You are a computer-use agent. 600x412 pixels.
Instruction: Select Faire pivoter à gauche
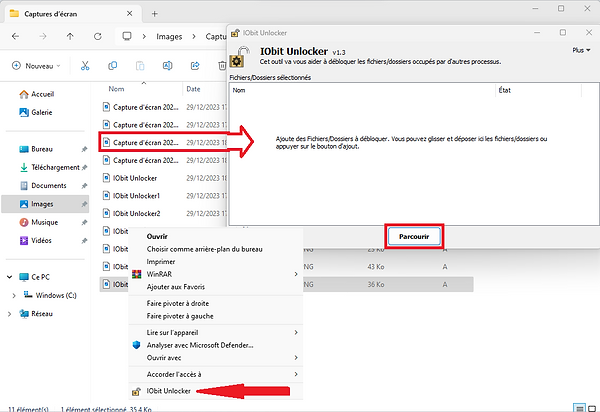tap(215, 316)
